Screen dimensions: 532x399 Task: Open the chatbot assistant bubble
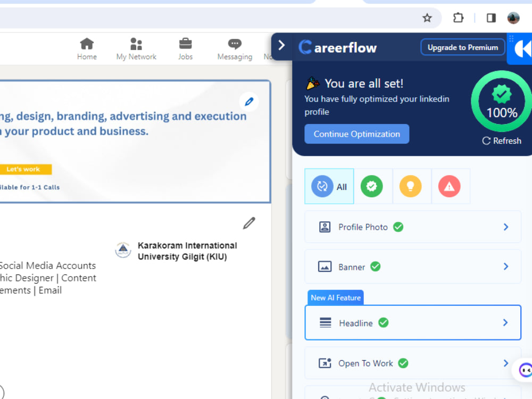(x=524, y=370)
